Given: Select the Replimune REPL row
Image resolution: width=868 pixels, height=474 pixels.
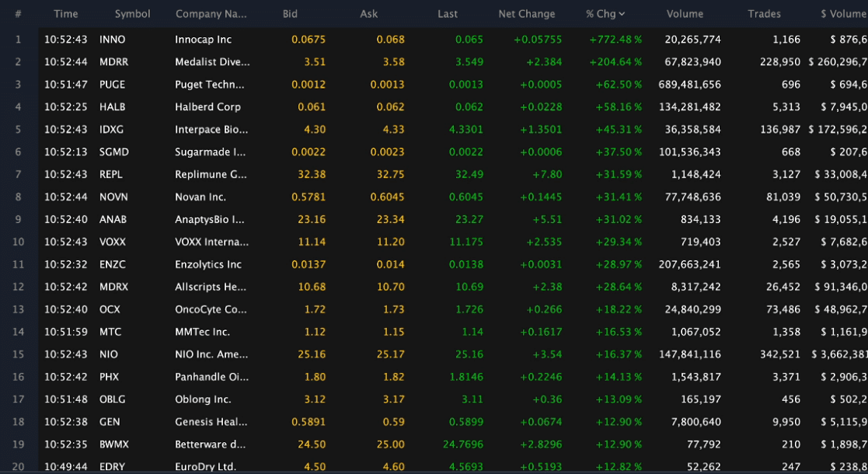Looking at the screenshot, I should (x=434, y=174).
